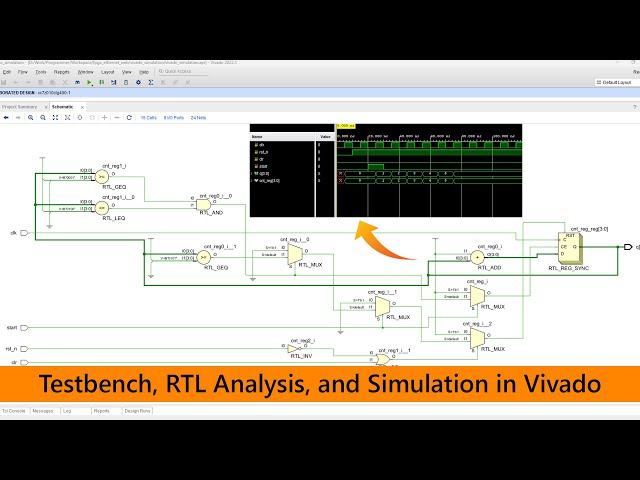Open the Reports menu
This screenshot has width=640, height=480.
[62, 72]
